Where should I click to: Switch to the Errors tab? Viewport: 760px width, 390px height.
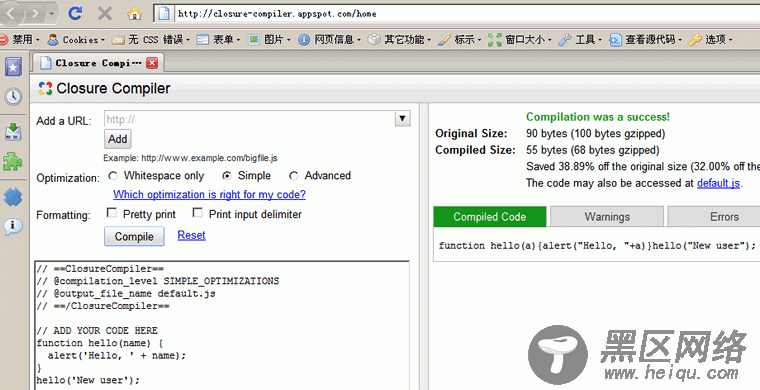713,217
